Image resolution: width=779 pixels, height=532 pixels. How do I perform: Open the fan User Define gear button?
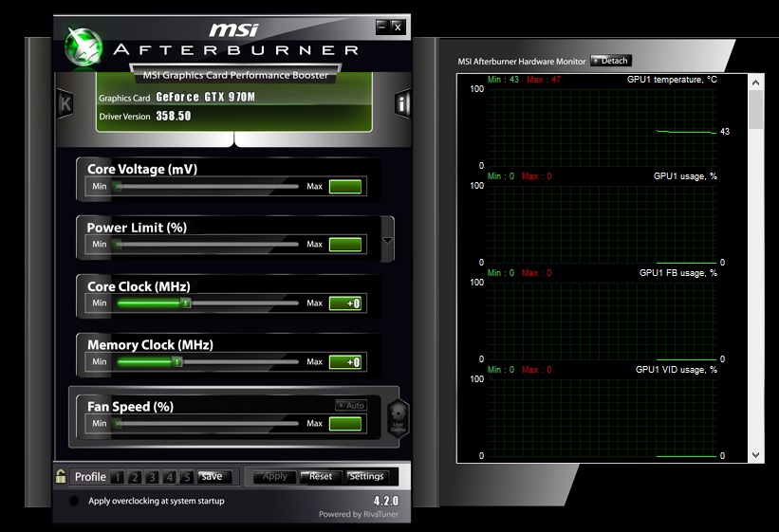tap(399, 418)
